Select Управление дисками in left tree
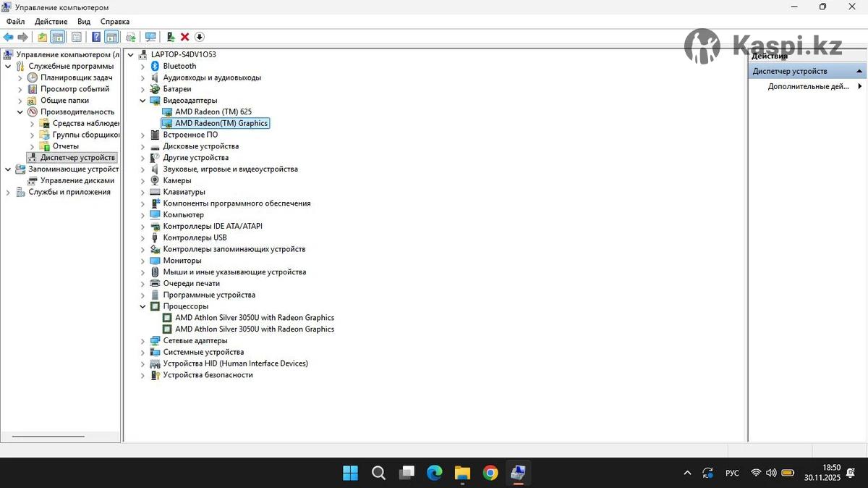Image resolution: width=868 pixels, height=488 pixels. tap(77, 180)
